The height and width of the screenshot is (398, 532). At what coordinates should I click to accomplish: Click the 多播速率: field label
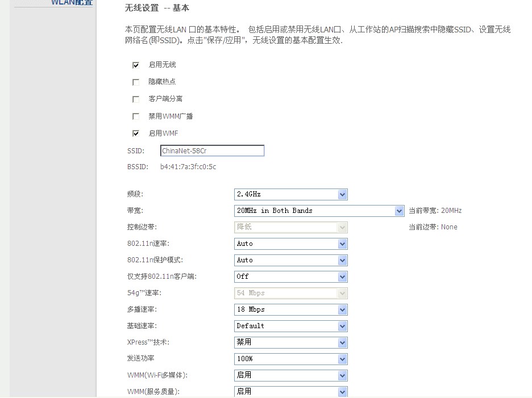[x=142, y=309]
